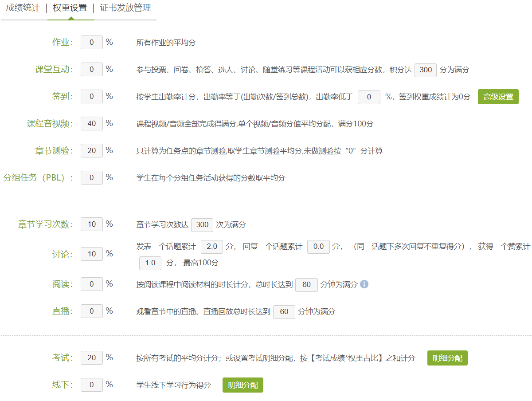Edit the 作业 weight percentage field
This screenshot has width=532, height=401.
point(92,43)
